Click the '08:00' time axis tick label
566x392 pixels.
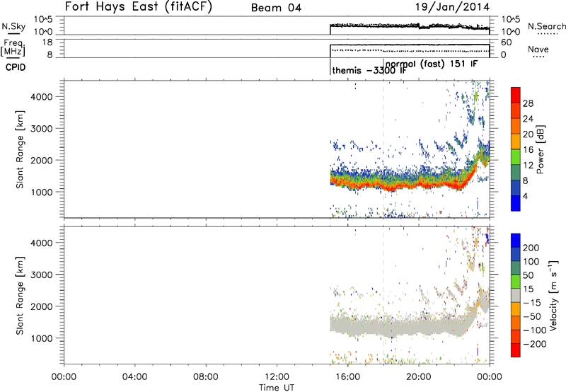[206, 377]
